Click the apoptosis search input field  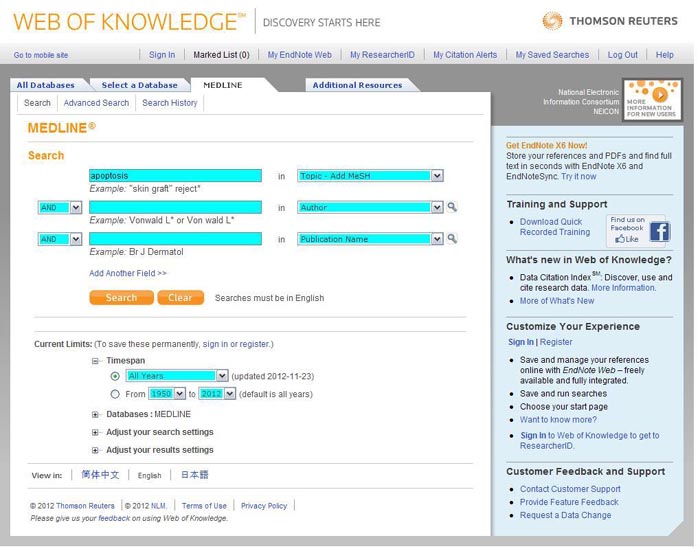175,176
